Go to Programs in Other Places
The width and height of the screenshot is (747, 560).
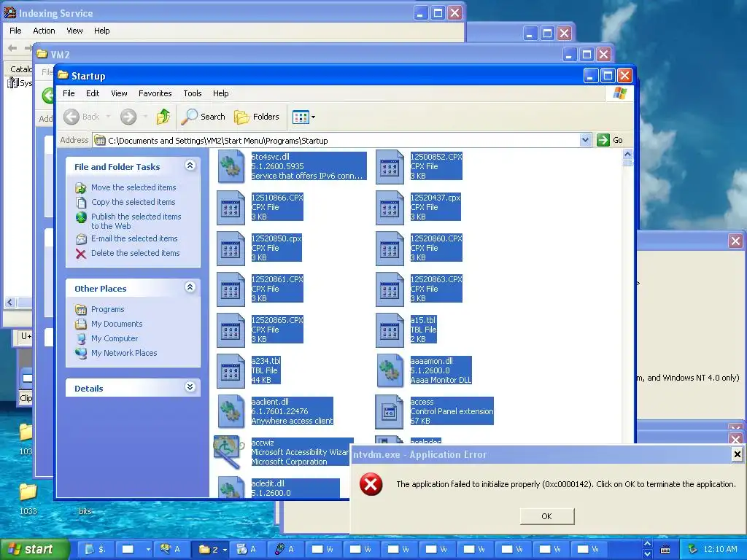click(x=108, y=309)
